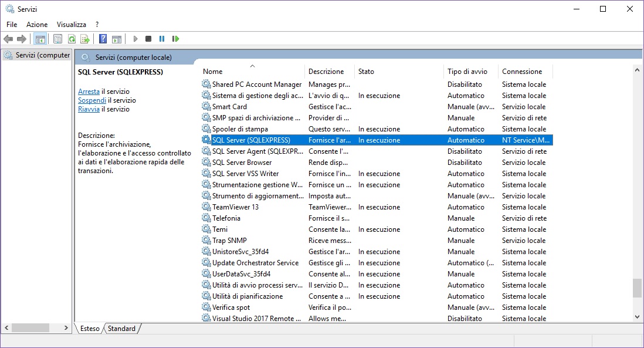
Task: Select Visual Studio 2017 Remote row
Action: tap(377, 318)
